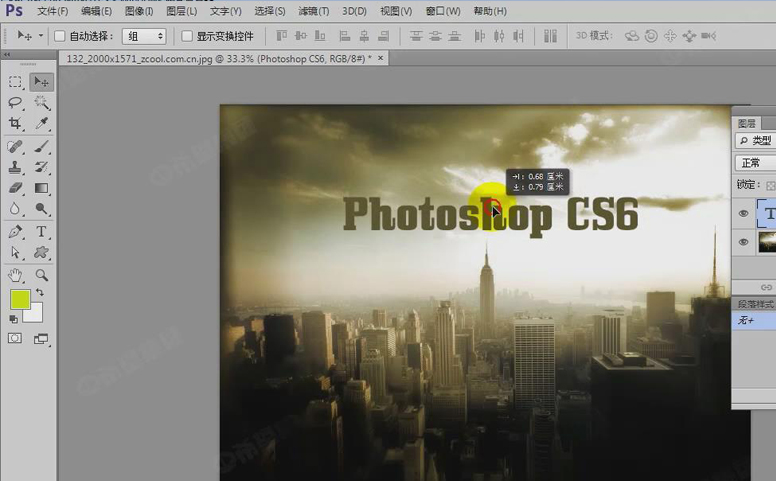Open the 图层(L) menu
The width and height of the screenshot is (776, 481).
tap(181, 11)
